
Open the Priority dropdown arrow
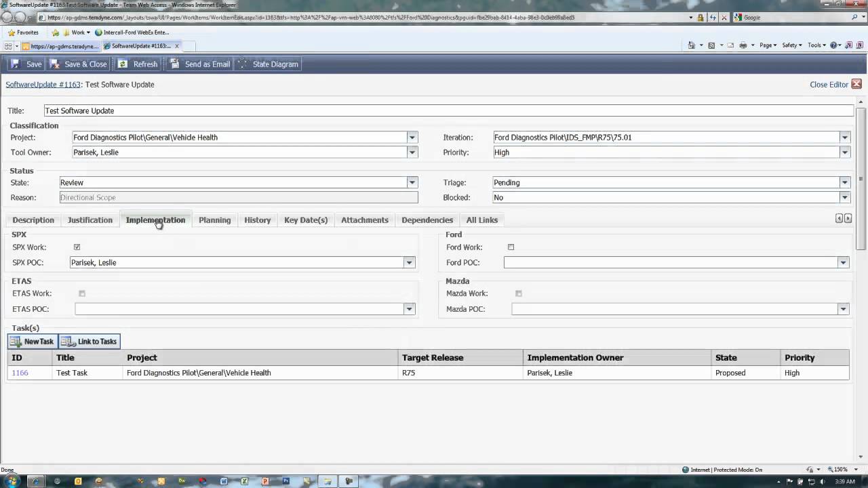click(x=844, y=152)
